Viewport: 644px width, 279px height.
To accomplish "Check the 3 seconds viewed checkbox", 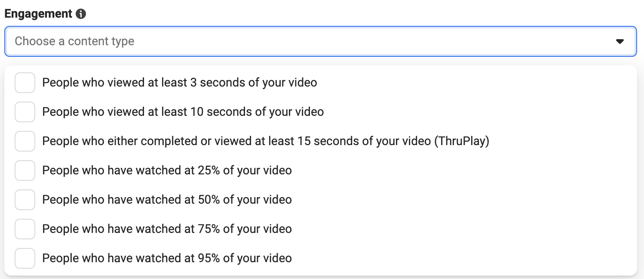I will tap(25, 83).
